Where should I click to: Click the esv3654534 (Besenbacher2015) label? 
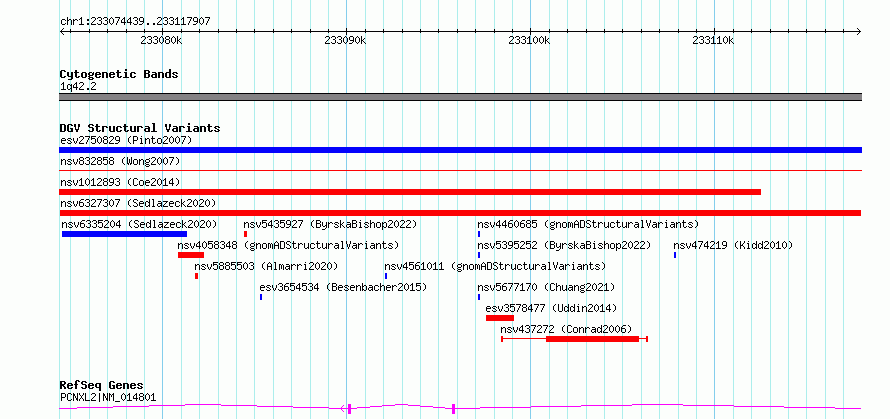click(343, 287)
